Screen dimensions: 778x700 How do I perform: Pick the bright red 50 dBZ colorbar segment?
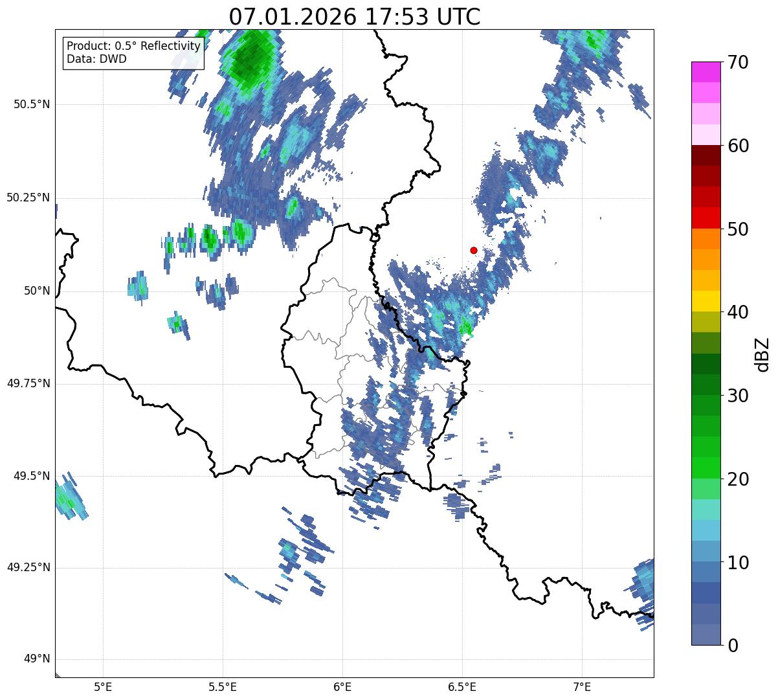pos(706,218)
